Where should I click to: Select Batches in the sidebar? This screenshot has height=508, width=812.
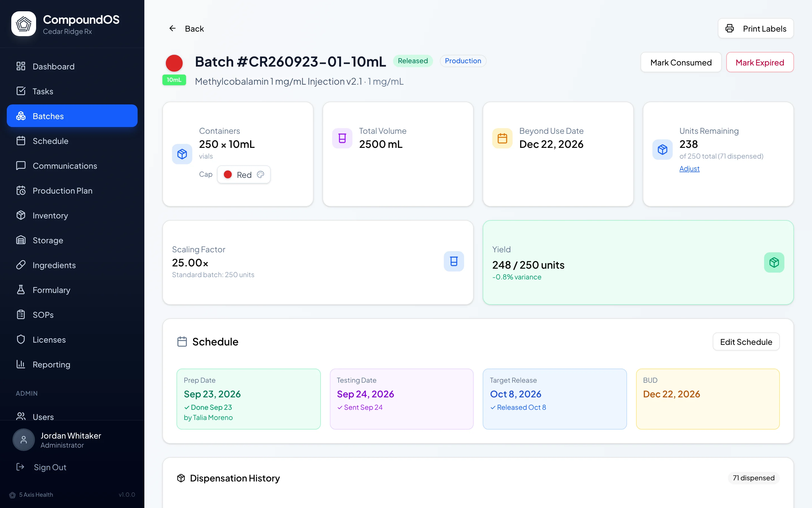tap(72, 116)
